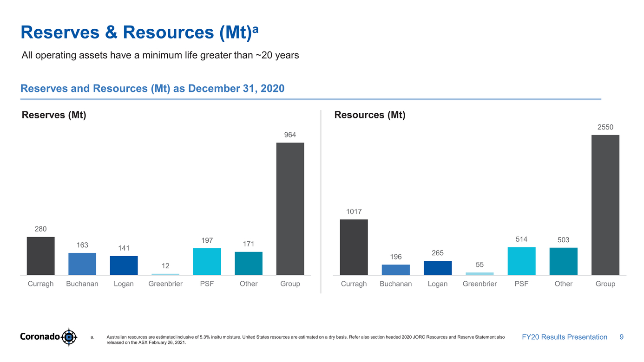
Task: Click the Curragh axis label in Reserves chart
Action: pyautogui.click(x=41, y=284)
